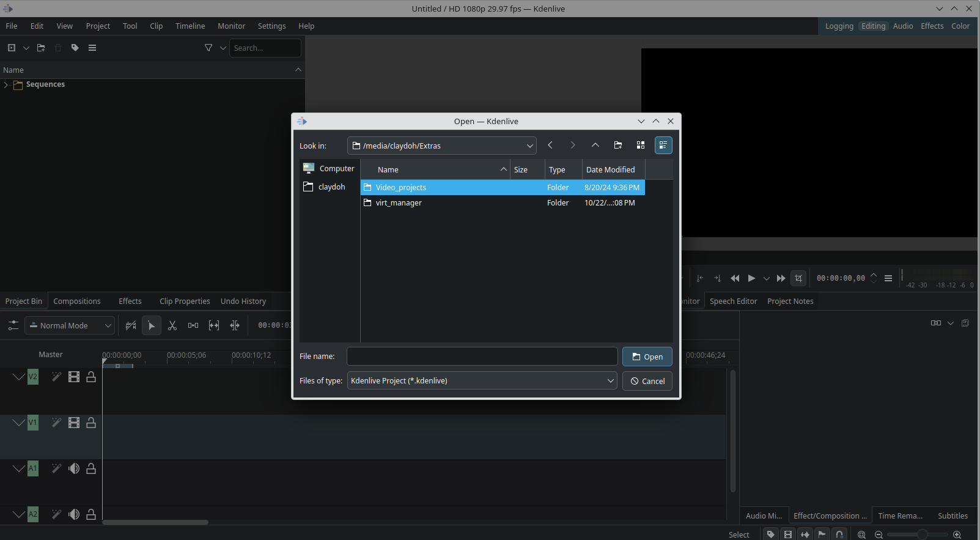The width and height of the screenshot is (980, 540).
Task: Click the zoom in magnifier in status bar
Action: coord(957,534)
